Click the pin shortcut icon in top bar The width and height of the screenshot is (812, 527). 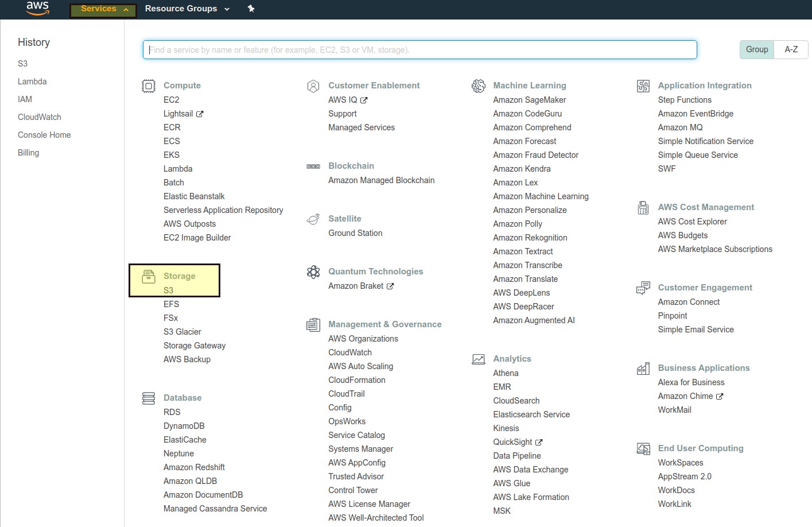pyautogui.click(x=251, y=9)
